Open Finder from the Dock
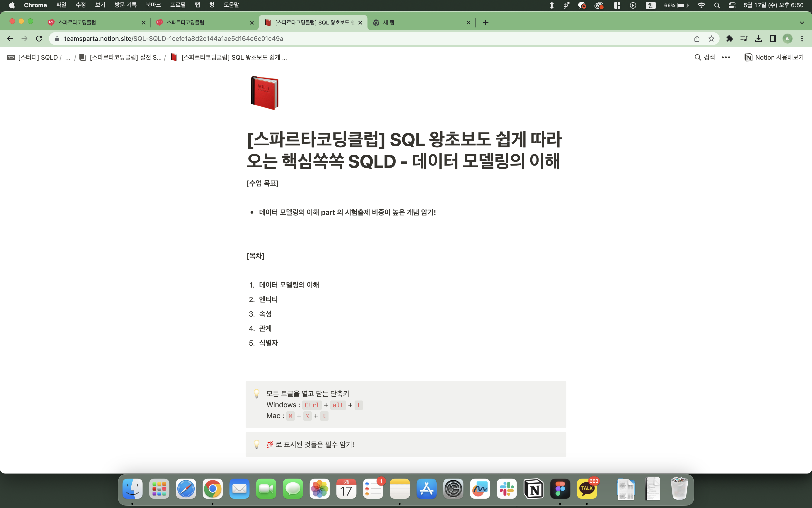The width and height of the screenshot is (812, 508). (132, 488)
